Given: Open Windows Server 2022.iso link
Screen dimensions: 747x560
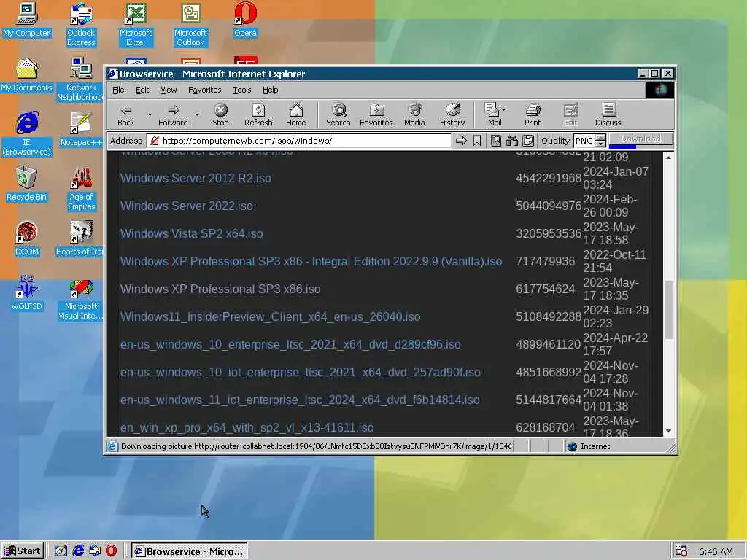Looking at the screenshot, I should (186, 206).
